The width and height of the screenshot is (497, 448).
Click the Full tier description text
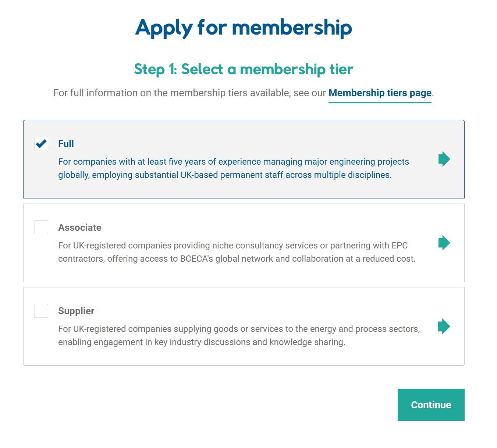(233, 168)
